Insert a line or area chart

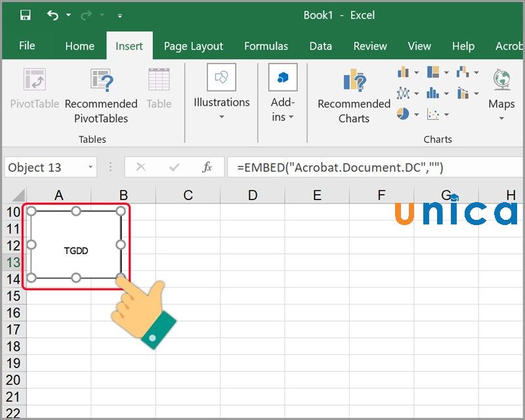click(x=403, y=93)
